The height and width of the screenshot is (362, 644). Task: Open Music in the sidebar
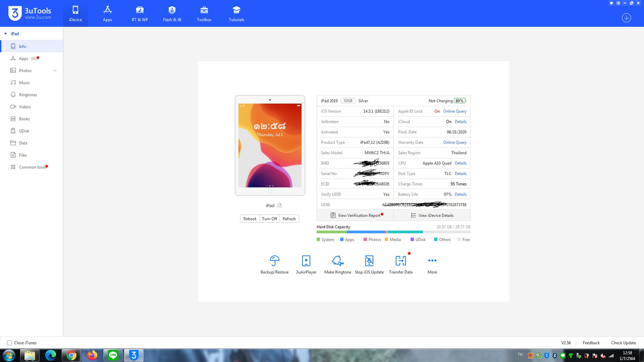(x=31, y=82)
